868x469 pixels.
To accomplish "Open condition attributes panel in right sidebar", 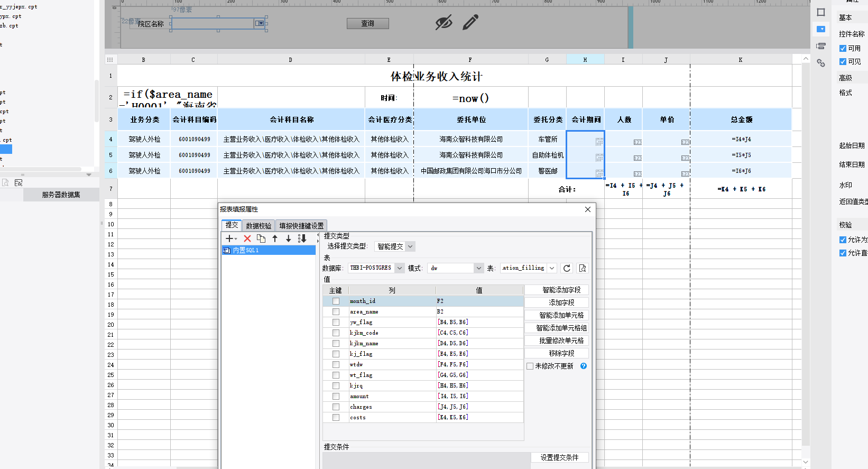I will 821,46.
